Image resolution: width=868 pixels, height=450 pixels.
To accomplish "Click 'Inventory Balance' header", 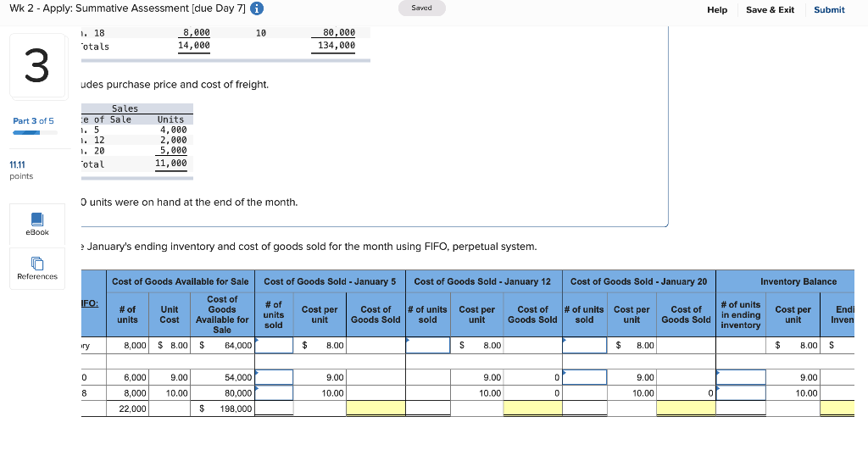I will pyautogui.click(x=798, y=281).
